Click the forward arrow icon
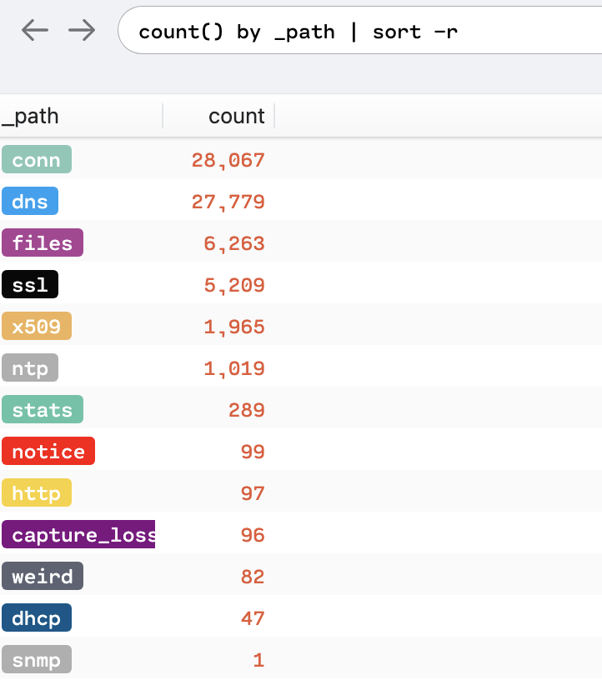Screen dimensions: 602x700 (x=82, y=31)
